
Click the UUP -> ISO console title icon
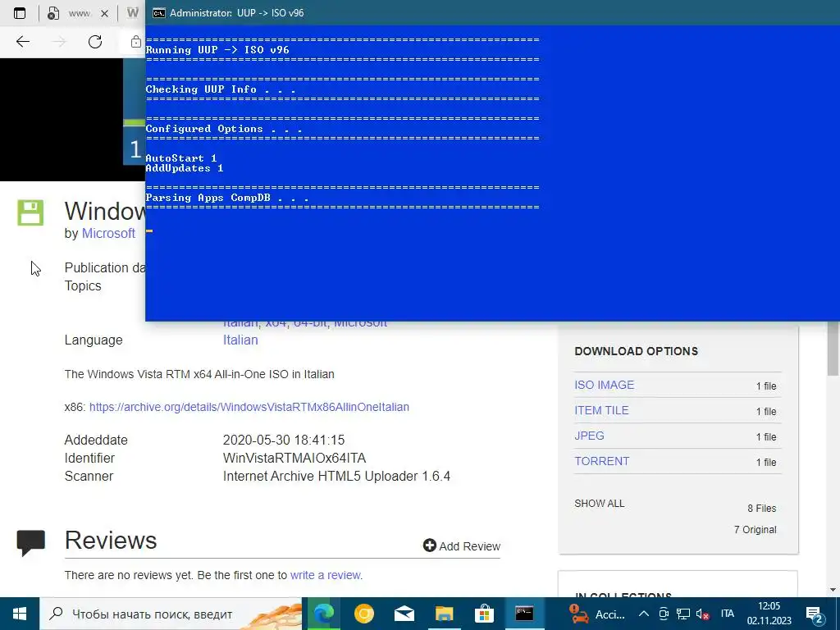coord(158,13)
